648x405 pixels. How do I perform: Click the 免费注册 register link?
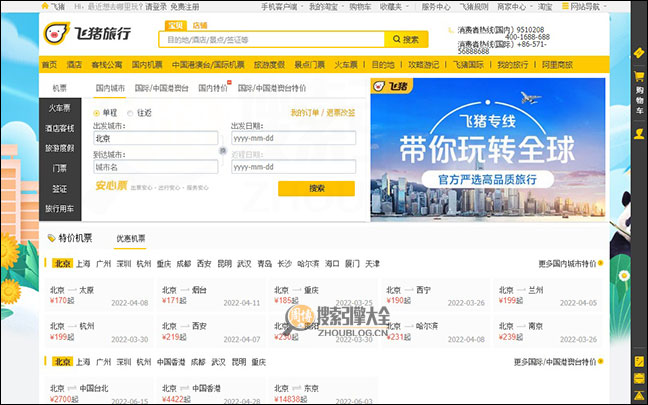pyautogui.click(x=184, y=7)
